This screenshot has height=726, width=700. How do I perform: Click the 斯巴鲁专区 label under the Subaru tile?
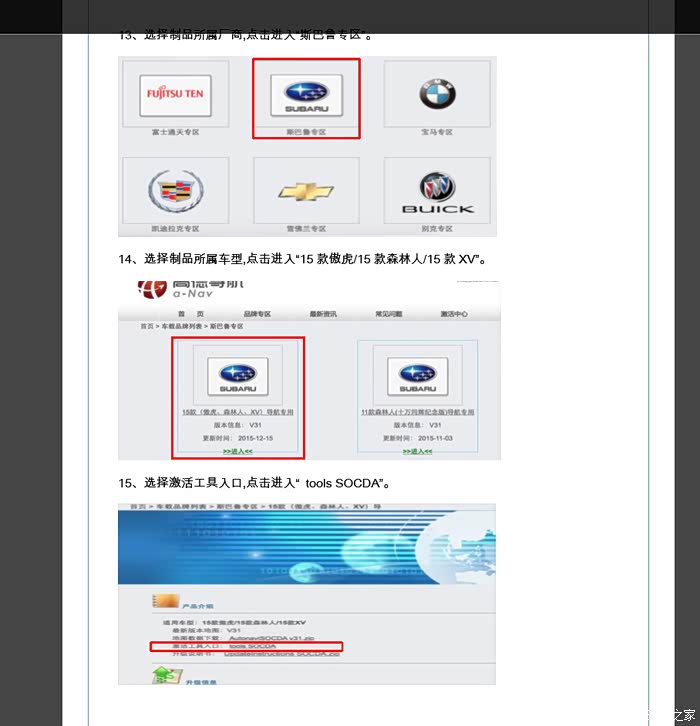306,132
